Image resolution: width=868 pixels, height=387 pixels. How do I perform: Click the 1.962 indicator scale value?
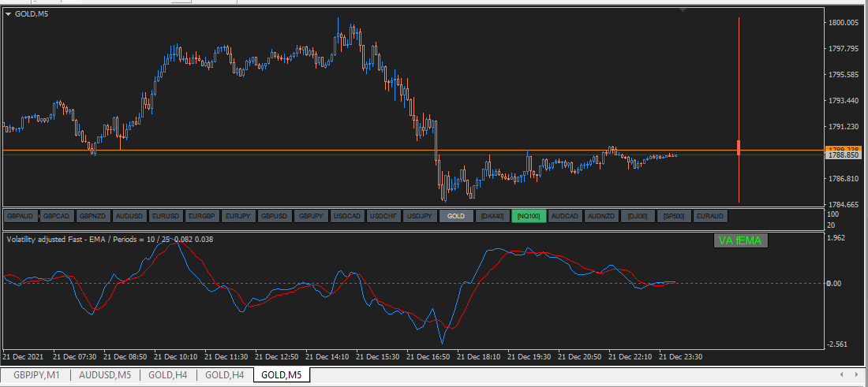[836, 238]
